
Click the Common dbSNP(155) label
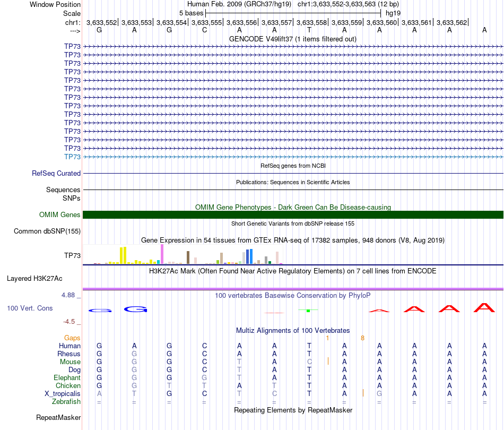(x=47, y=231)
